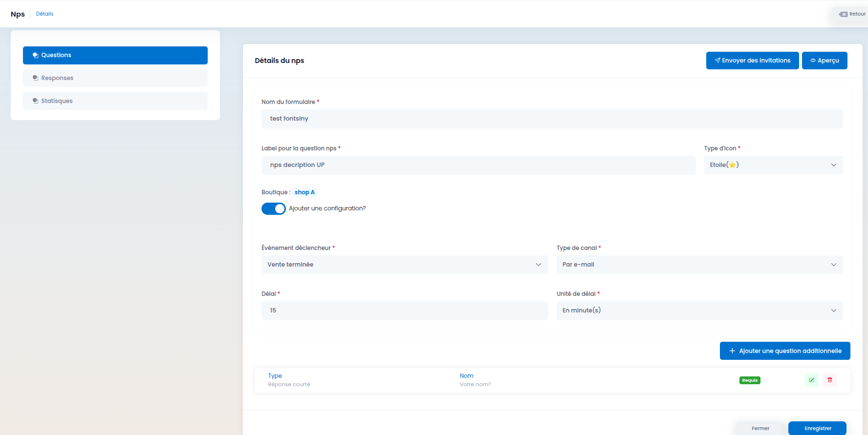Click the Fermer button
Image resolution: width=868 pixels, height=435 pixels.
click(760, 428)
